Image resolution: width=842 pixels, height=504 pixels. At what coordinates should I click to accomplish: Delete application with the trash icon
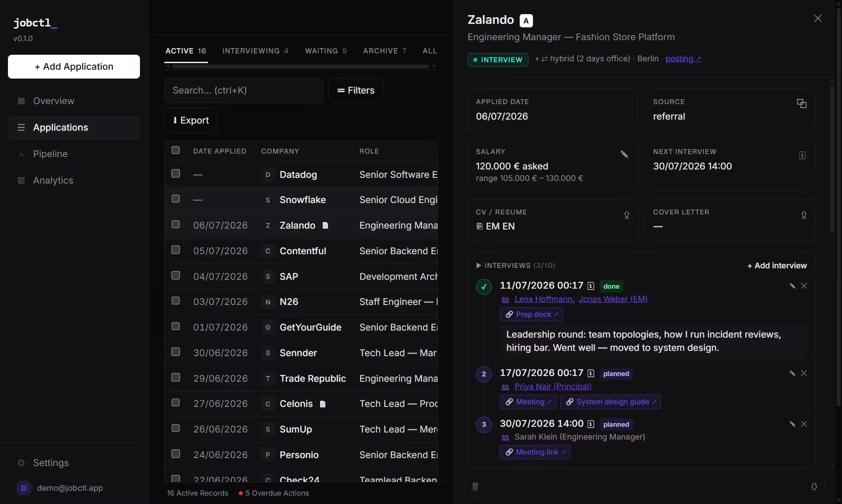(x=475, y=486)
